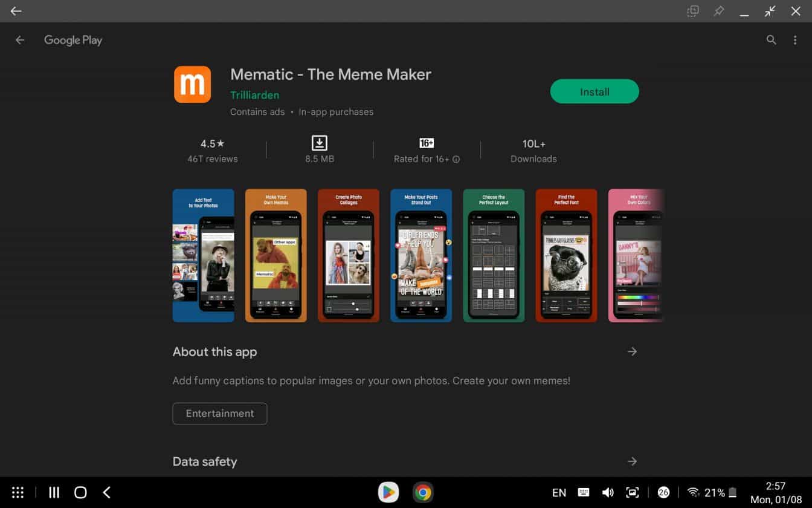Click the EN language indicator
This screenshot has width=812, height=508.
[559, 492]
